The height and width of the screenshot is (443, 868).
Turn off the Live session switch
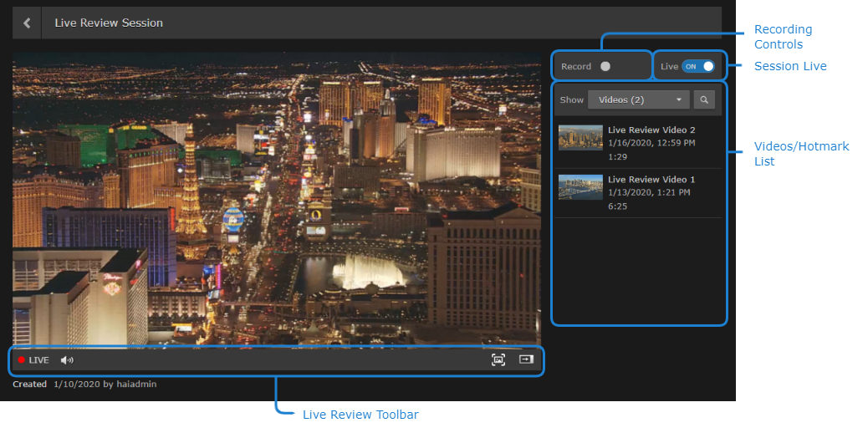[698, 66]
